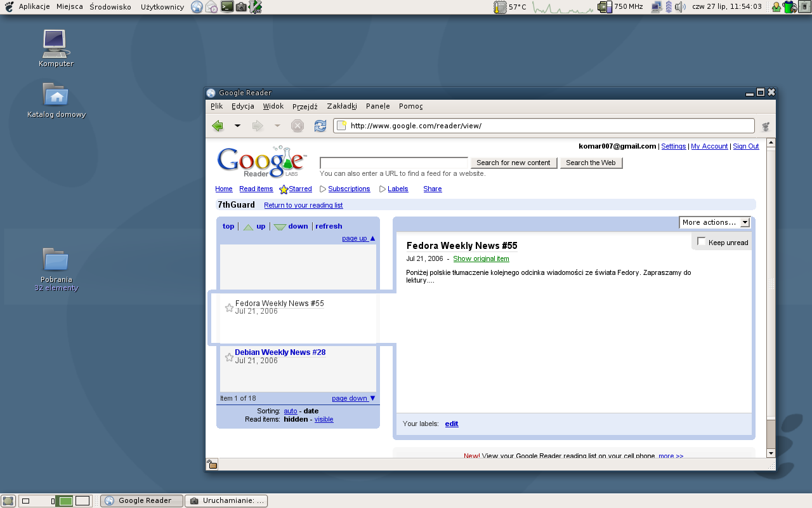Screen dimensions: 812x508
Task: Launch terminal from top panel icon
Action: pyautogui.click(x=226, y=7)
